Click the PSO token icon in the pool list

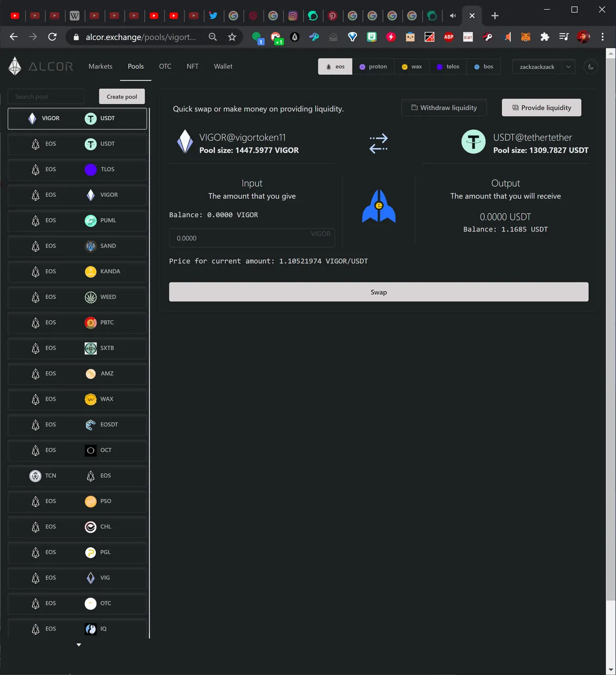pos(91,501)
